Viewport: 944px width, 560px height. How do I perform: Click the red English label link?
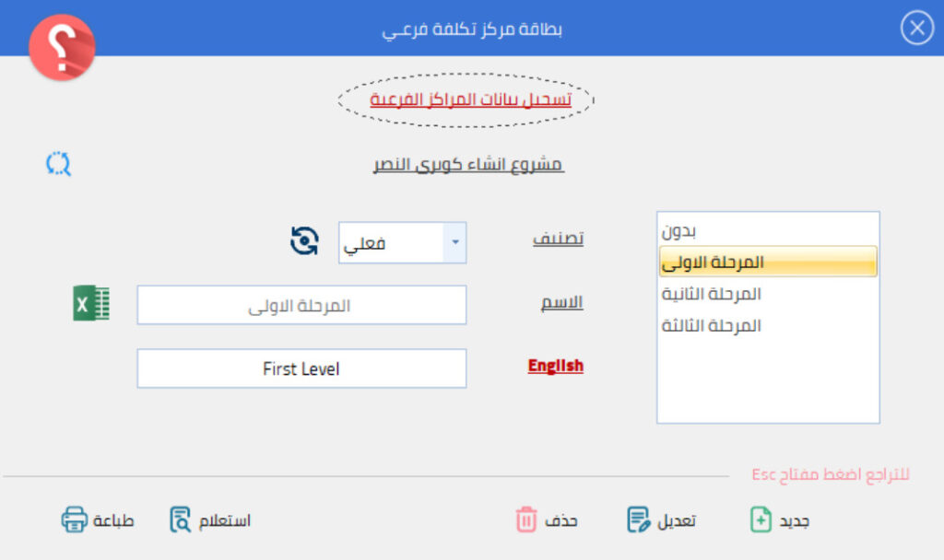(555, 367)
